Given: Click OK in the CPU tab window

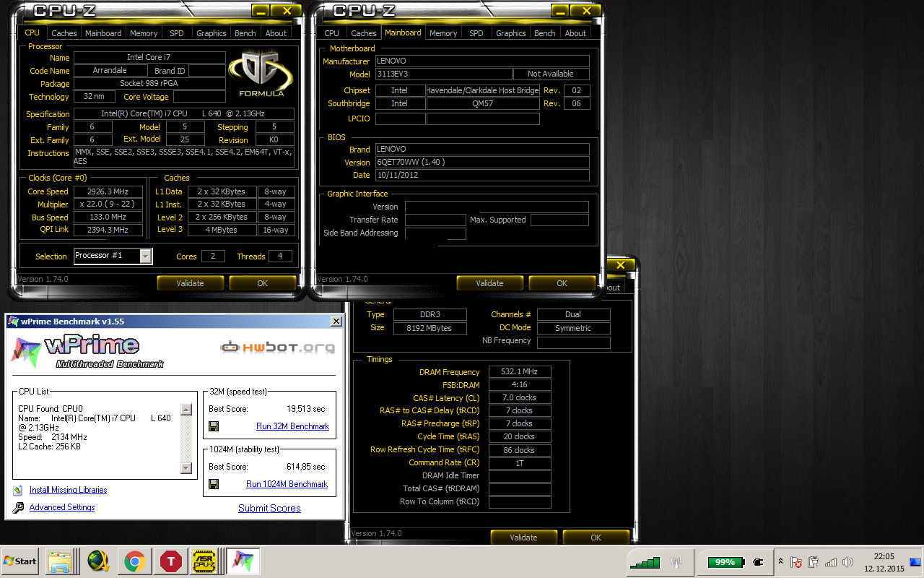Looking at the screenshot, I should 262,283.
